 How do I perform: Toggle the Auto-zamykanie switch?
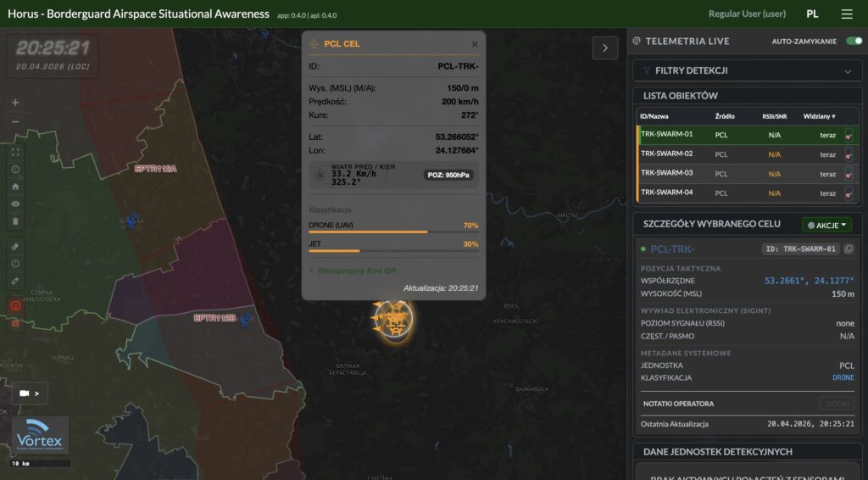point(853,42)
